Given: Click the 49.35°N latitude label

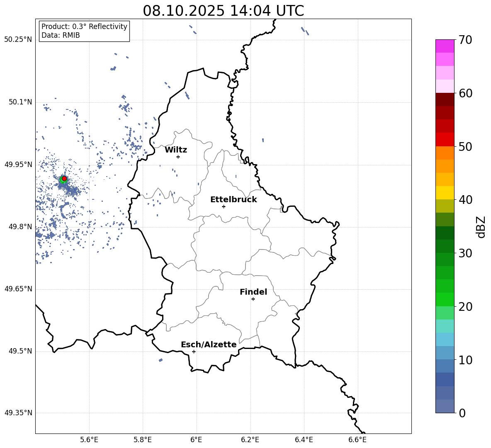Looking at the screenshot, I should pos(18,413).
